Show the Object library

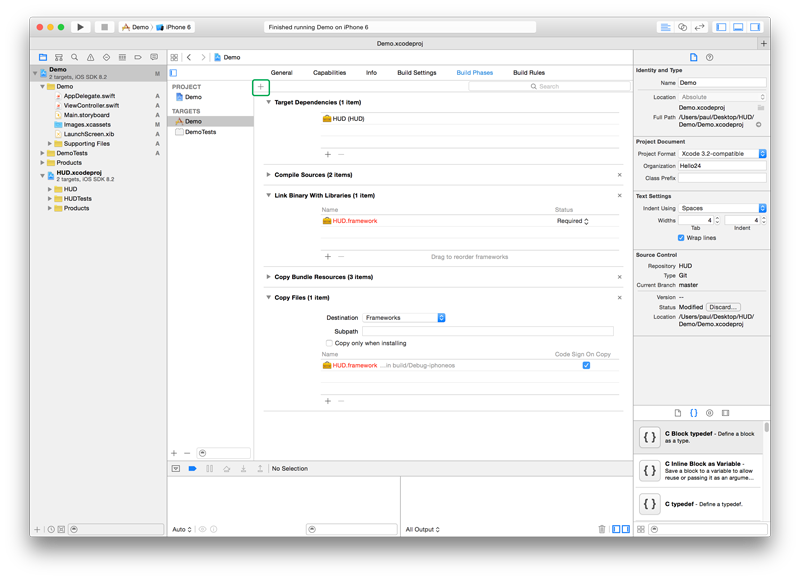click(x=709, y=413)
